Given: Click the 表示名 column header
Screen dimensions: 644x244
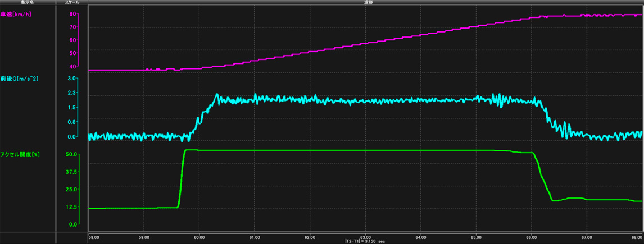Looking at the screenshot, I should pos(27,3).
